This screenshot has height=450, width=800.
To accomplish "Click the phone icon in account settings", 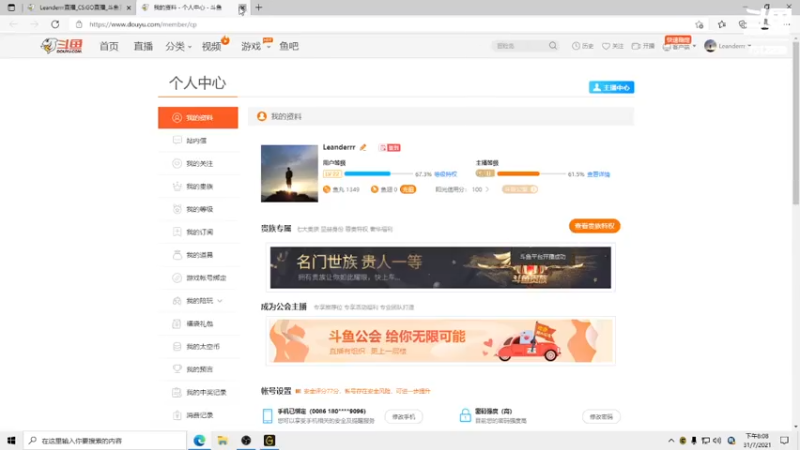I will [267, 416].
